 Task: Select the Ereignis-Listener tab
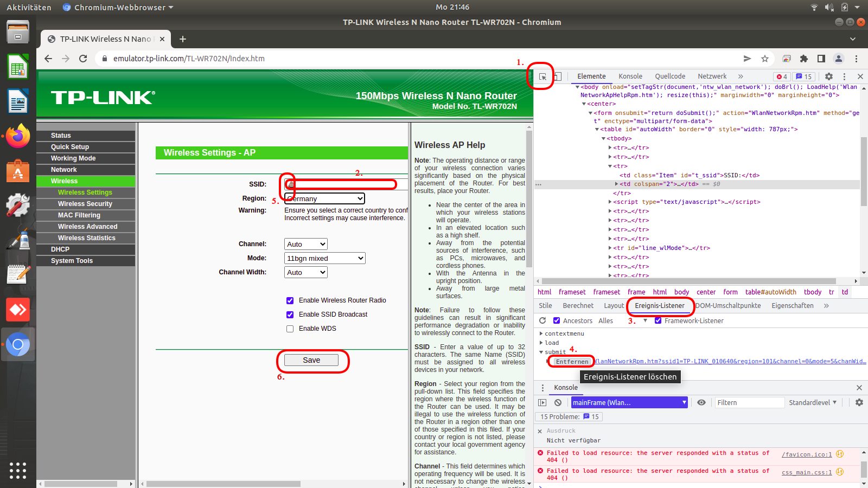660,306
